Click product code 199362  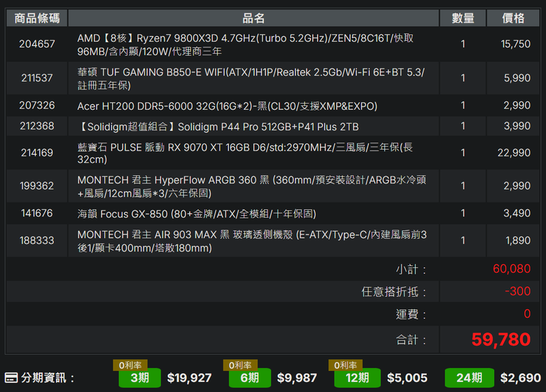[x=37, y=186]
